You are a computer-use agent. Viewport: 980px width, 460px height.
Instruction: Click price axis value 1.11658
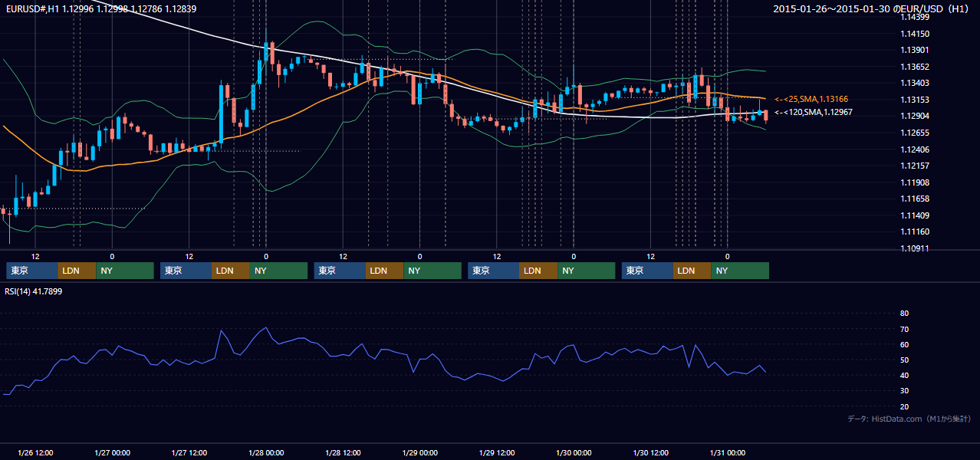pos(915,199)
